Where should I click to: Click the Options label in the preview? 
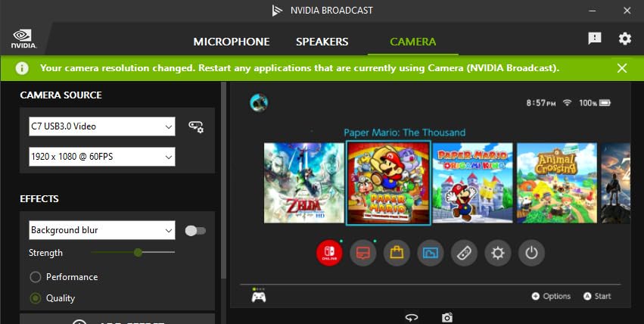(556, 296)
